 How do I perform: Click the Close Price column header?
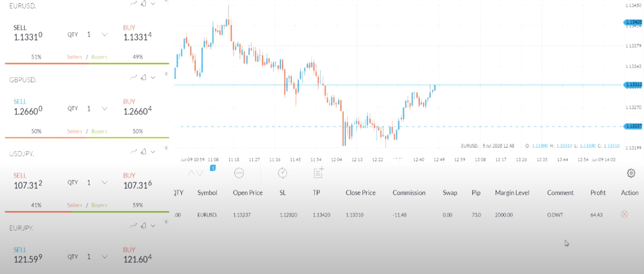click(x=361, y=193)
